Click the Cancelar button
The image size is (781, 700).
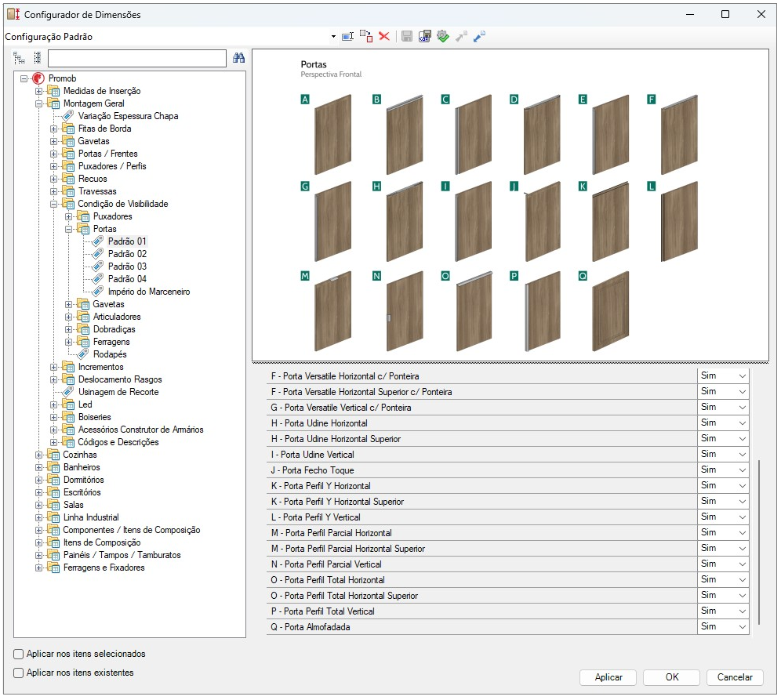click(x=735, y=677)
